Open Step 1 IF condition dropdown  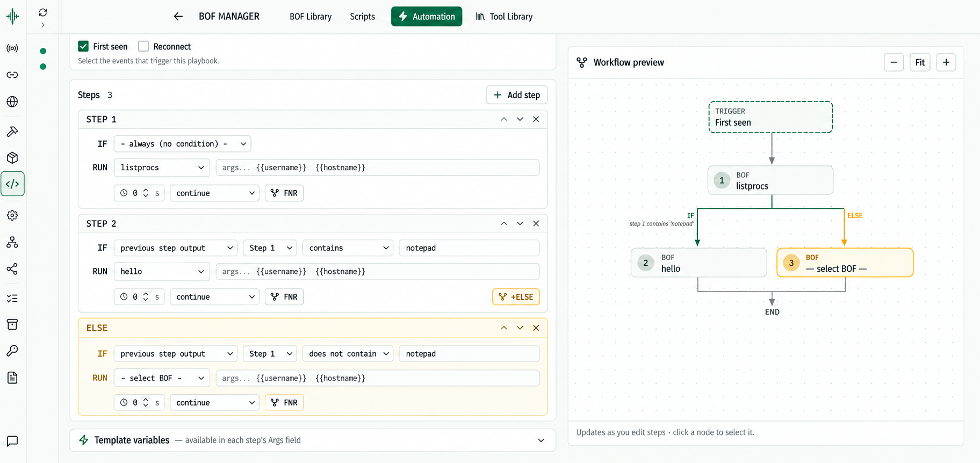coord(183,144)
